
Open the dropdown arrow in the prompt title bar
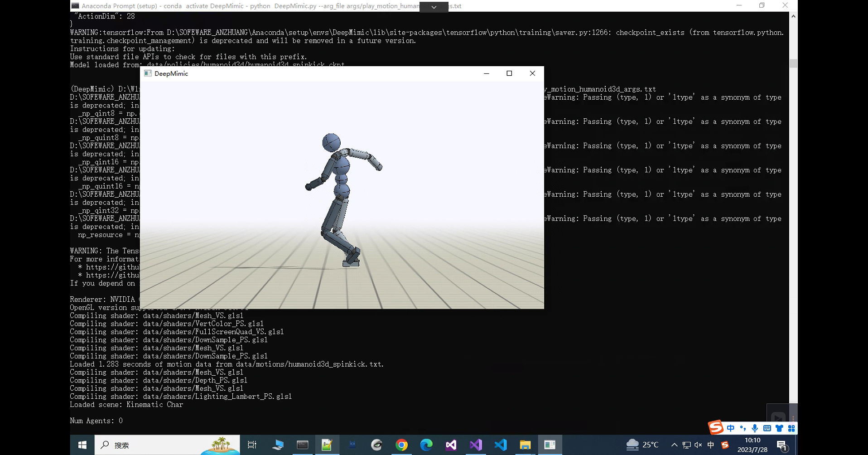pyautogui.click(x=434, y=7)
